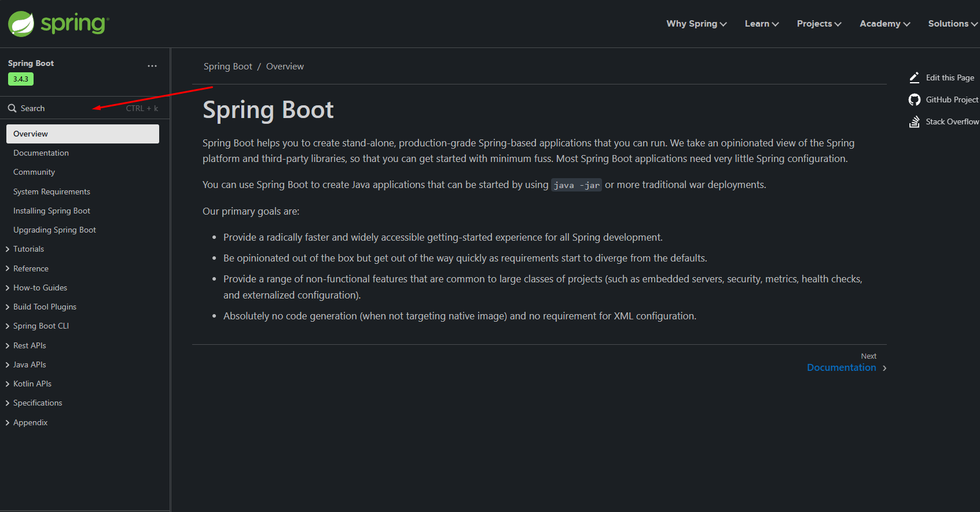This screenshot has width=980, height=512.
Task: Click the Search input field
Action: (x=69, y=108)
